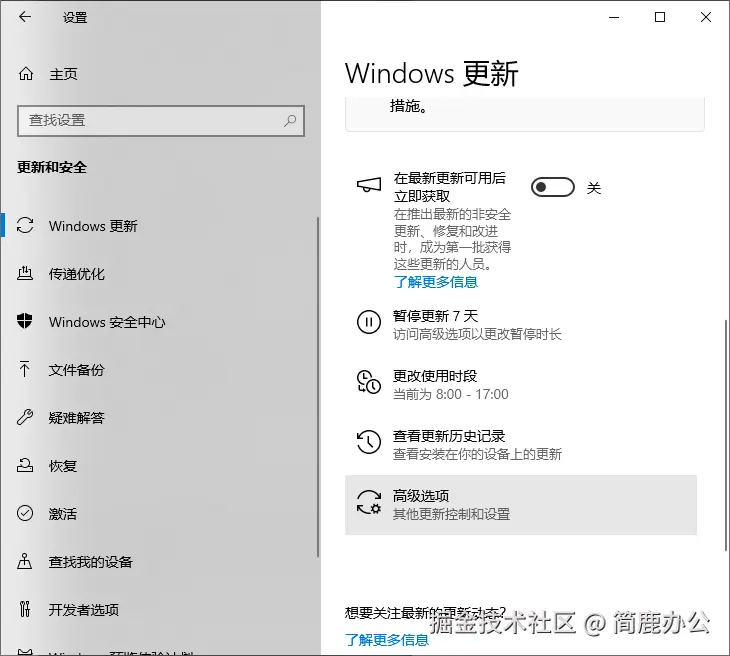730x656 pixels.
Task: Open 高级选项
Action: pos(520,505)
